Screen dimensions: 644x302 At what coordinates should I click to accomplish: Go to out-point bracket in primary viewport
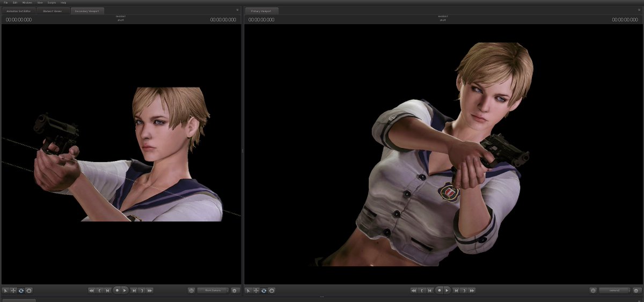[464, 290]
